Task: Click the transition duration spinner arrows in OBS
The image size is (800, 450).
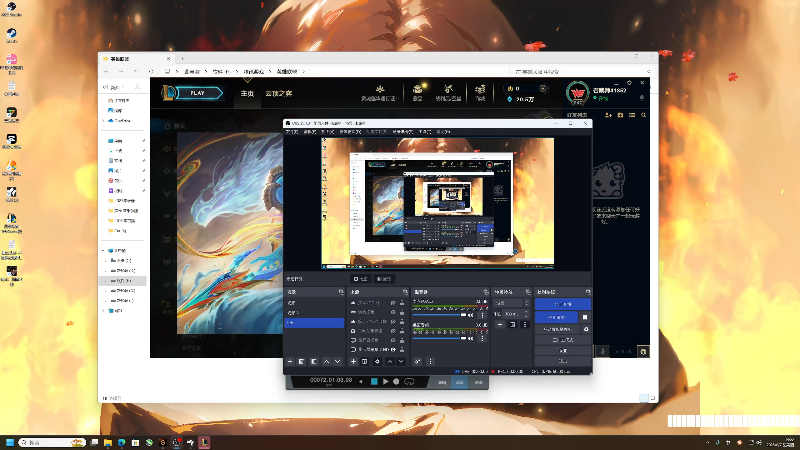Action: [526, 314]
